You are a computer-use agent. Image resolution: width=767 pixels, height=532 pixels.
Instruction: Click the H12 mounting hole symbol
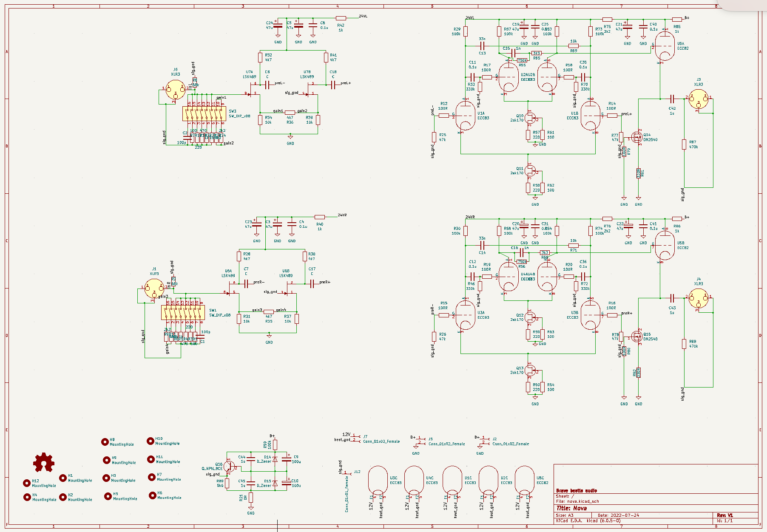coord(27,483)
